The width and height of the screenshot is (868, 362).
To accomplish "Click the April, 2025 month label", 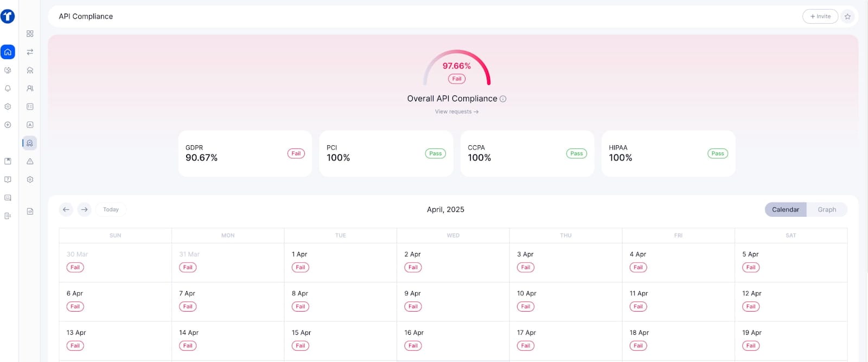I will click(445, 209).
